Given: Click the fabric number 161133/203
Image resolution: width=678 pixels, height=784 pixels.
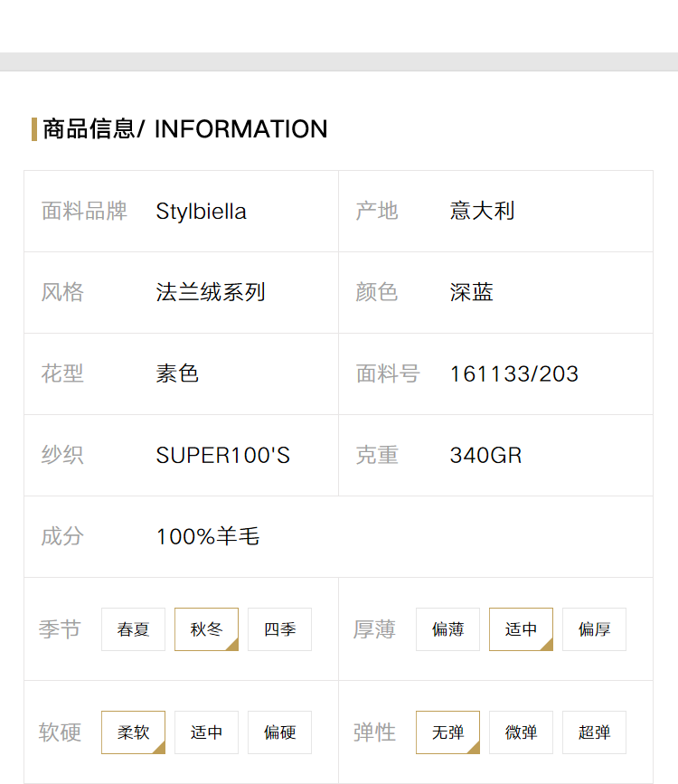Looking at the screenshot, I should [514, 374].
